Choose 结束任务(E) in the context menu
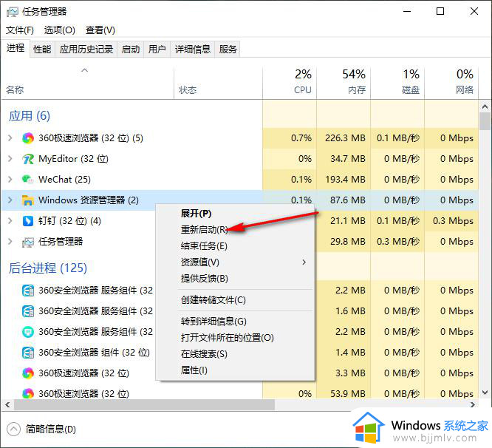 236,246
